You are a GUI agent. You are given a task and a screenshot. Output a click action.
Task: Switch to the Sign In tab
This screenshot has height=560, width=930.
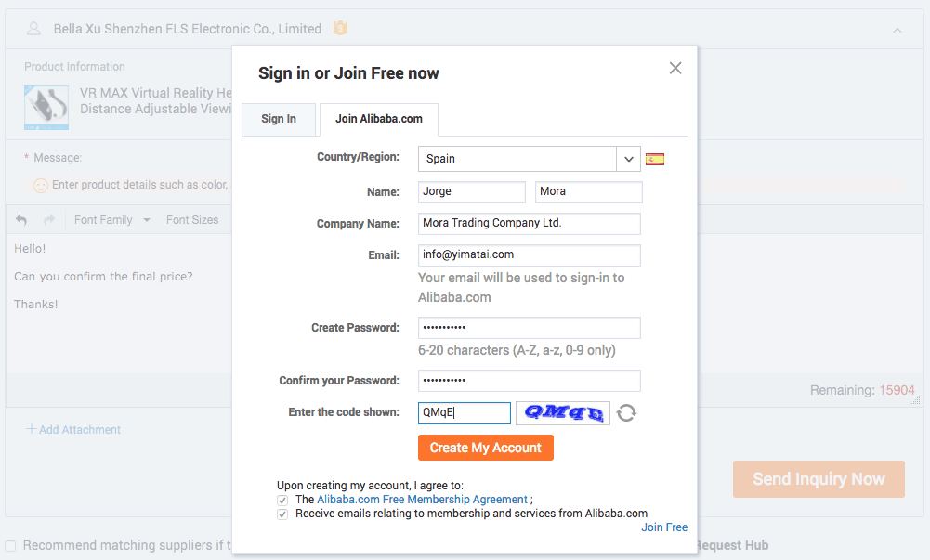(279, 119)
